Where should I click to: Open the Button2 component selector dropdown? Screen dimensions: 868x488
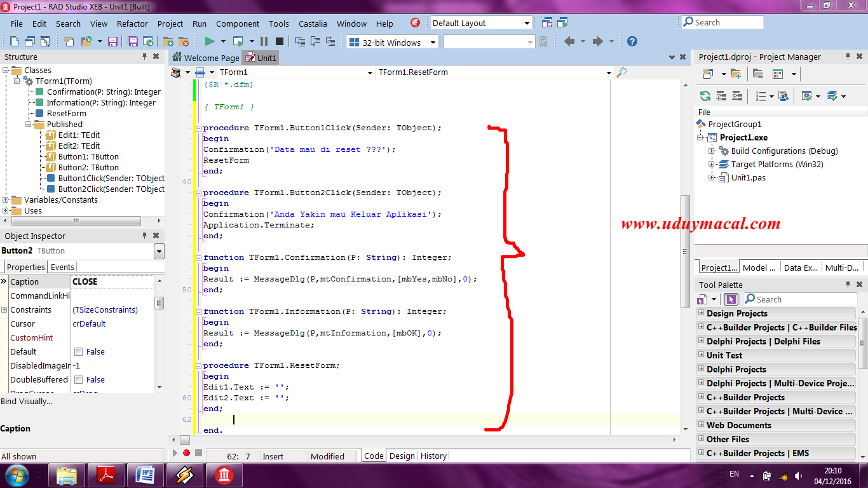tap(159, 251)
